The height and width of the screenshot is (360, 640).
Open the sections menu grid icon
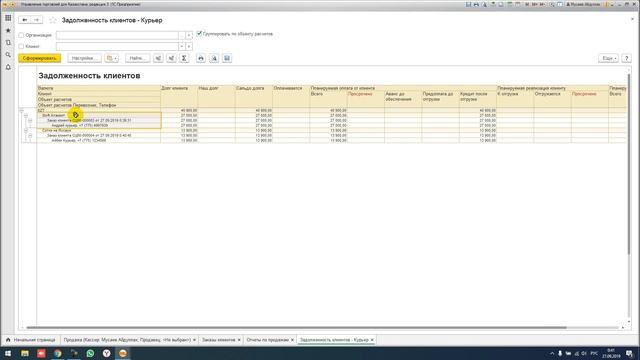8,18
